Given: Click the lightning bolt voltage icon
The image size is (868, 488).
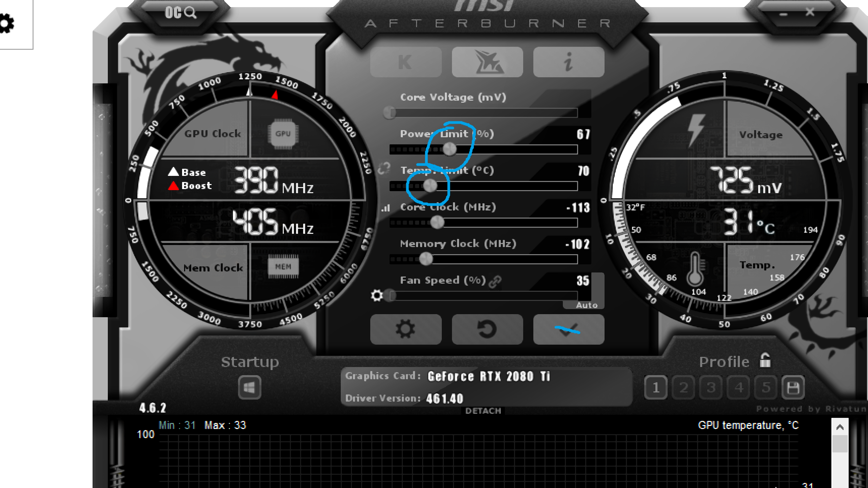Looking at the screenshot, I should pos(696,130).
